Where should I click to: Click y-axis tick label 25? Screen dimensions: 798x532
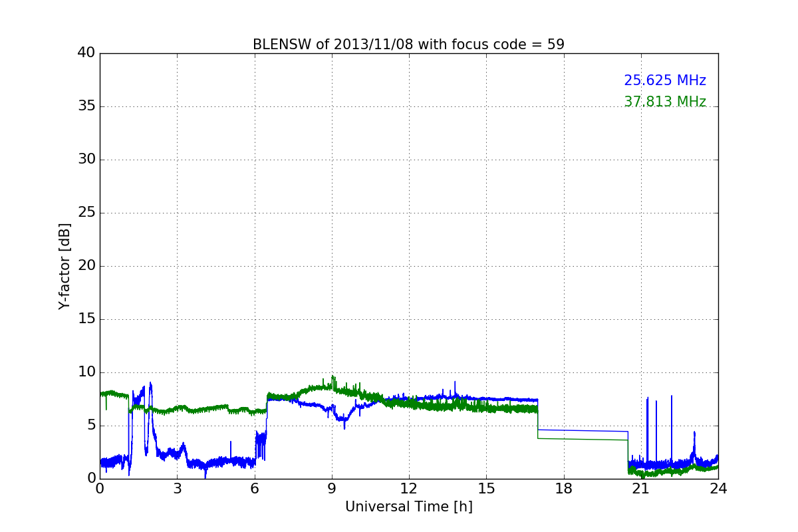(86, 213)
